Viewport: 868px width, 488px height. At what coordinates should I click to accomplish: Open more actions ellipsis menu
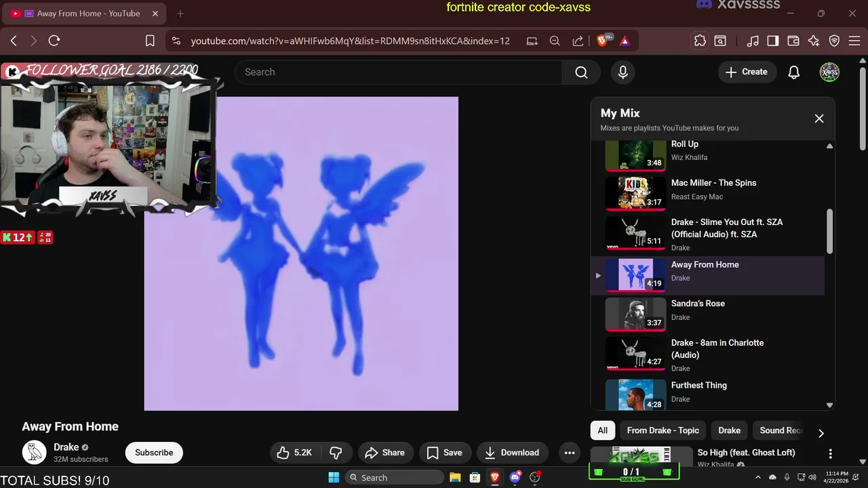[x=570, y=453]
